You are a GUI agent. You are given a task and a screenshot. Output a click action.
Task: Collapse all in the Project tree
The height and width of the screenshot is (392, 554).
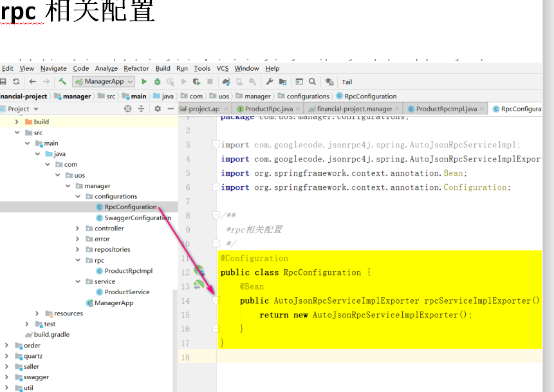(x=142, y=109)
